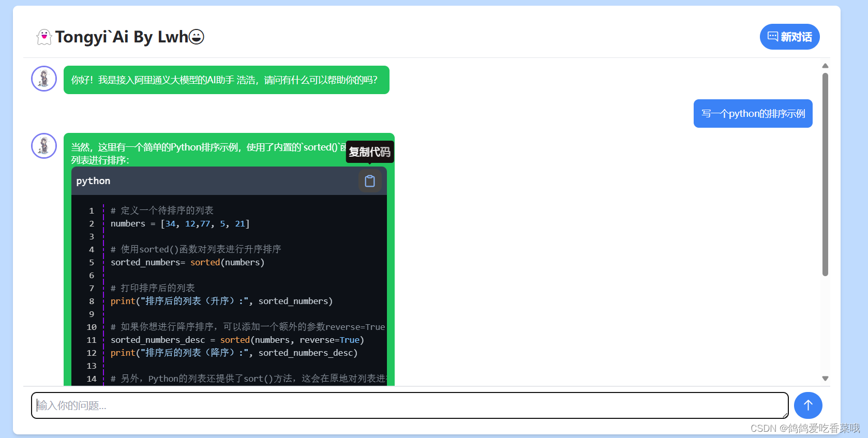Focus the question input field
Image resolution: width=868 pixels, height=438 pixels.
(x=410, y=405)
